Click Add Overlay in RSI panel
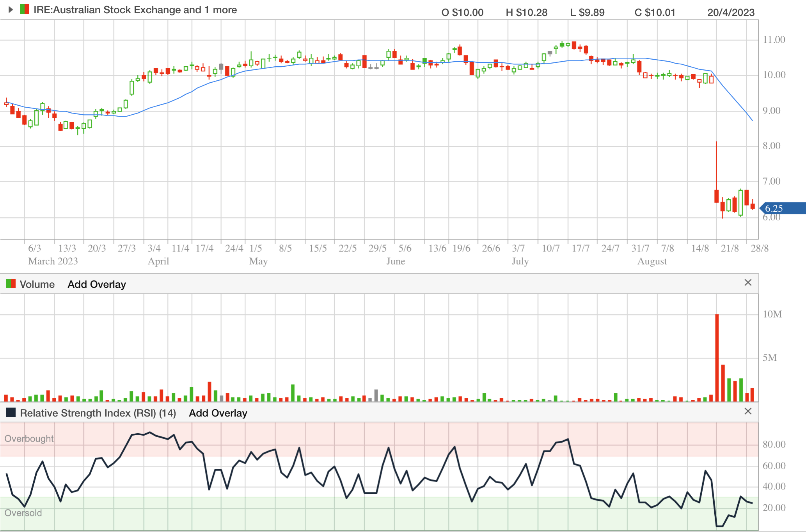The height and width of the screenshot is (532, 806). click(218, 413)
